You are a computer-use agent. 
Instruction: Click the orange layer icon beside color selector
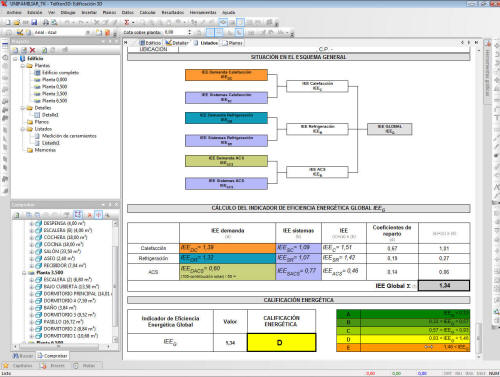pyautogui.click(x=107, y=32)
